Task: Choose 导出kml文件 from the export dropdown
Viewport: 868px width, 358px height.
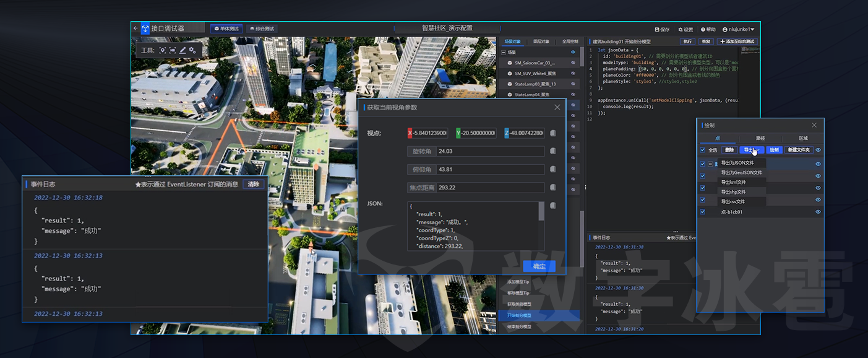Action: (x=733, y=182)
